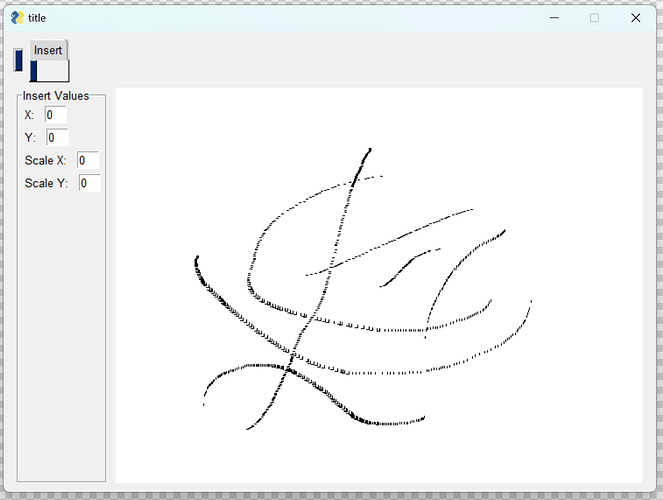663x500 pixels.
Task: Click into the Scale X field
Action: (88, 161)
